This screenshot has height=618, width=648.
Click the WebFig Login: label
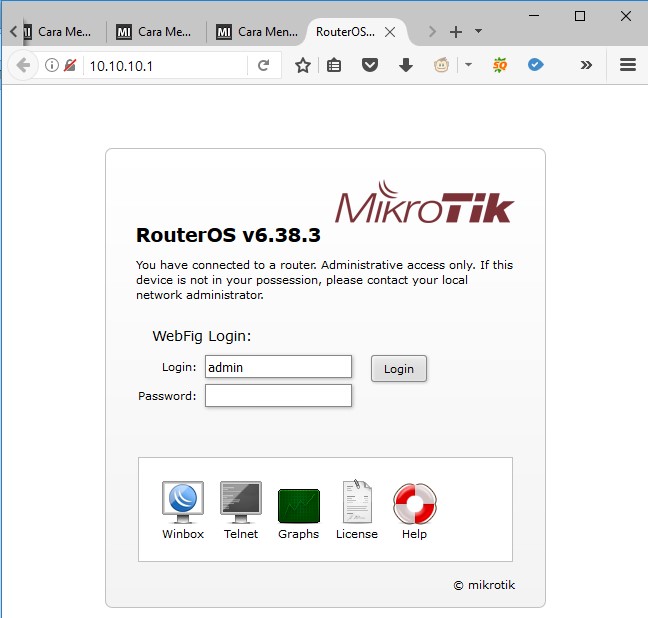[202, 336]
